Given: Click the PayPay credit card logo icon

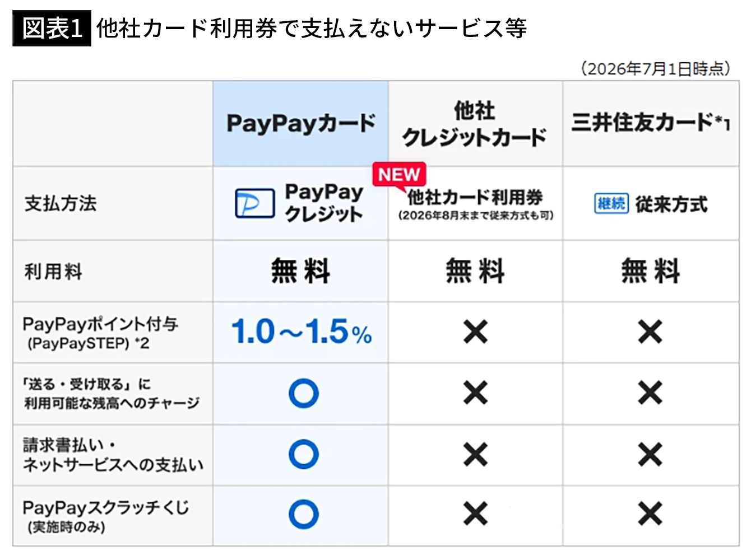Looking at the screenshot, I should click(255, 203).
